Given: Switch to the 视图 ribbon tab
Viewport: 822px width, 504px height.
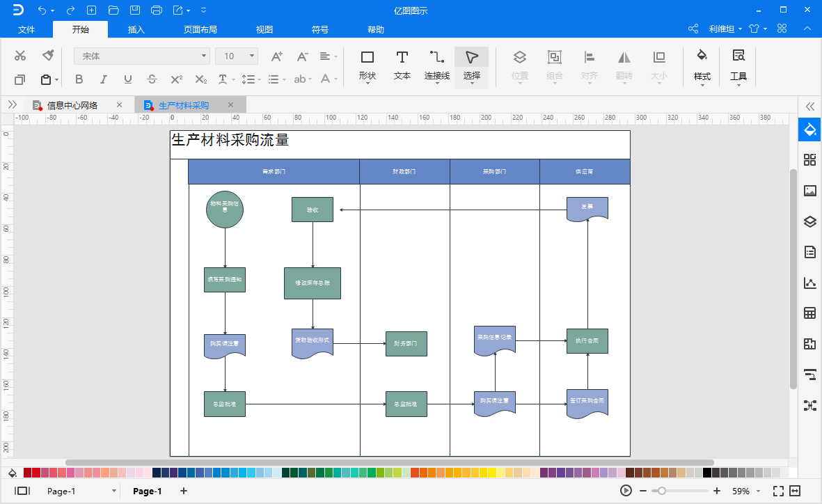Looking at the screenshot, I should 264,29.
